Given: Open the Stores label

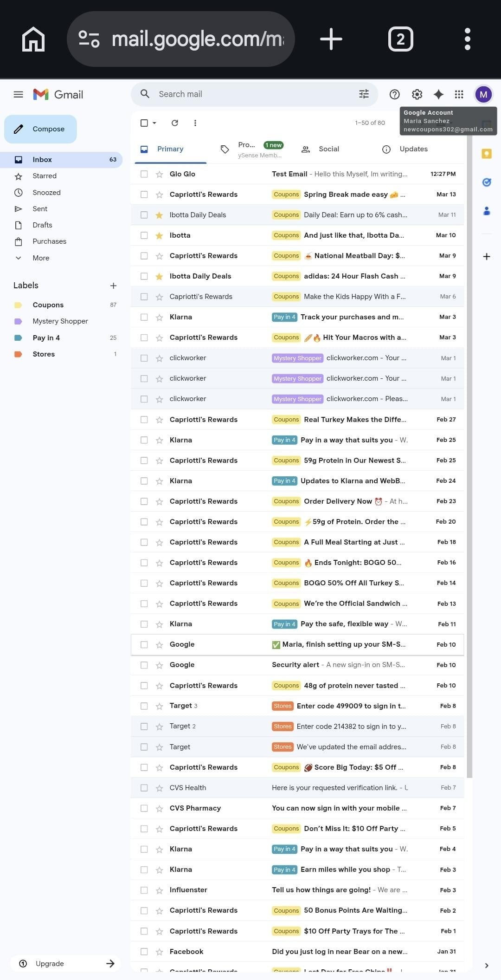Looking at the screenshot, I should click(61, 354).
